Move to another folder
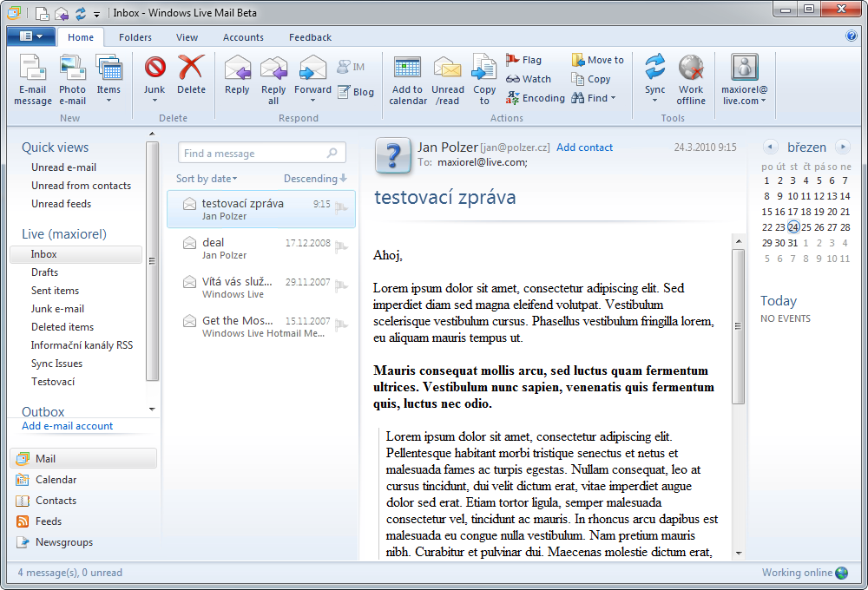The height and width of the screenshot is (590, 868). point(597,60)
